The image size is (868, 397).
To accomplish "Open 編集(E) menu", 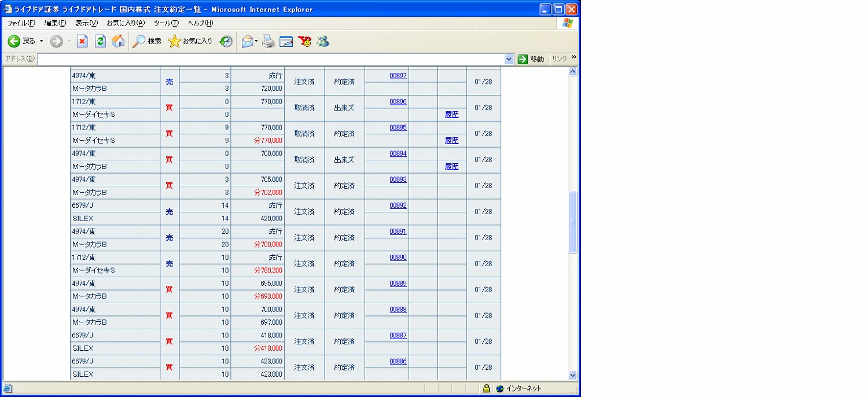I will click(55, 23).
